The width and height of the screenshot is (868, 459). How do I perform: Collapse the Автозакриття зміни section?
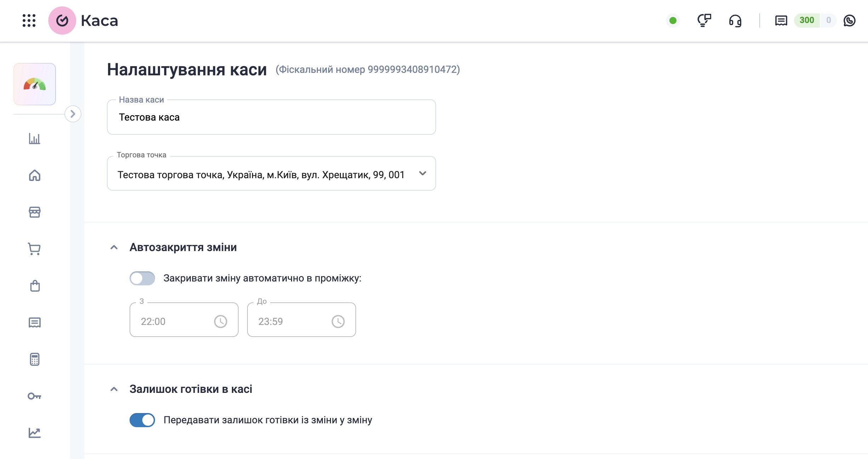coord(114,248)
